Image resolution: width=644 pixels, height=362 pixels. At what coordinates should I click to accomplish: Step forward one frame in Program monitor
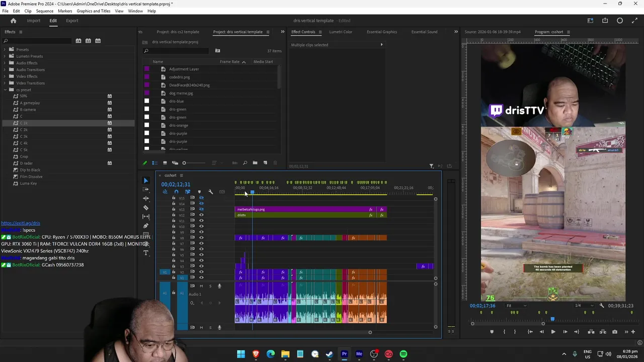[x=565, y=332]
